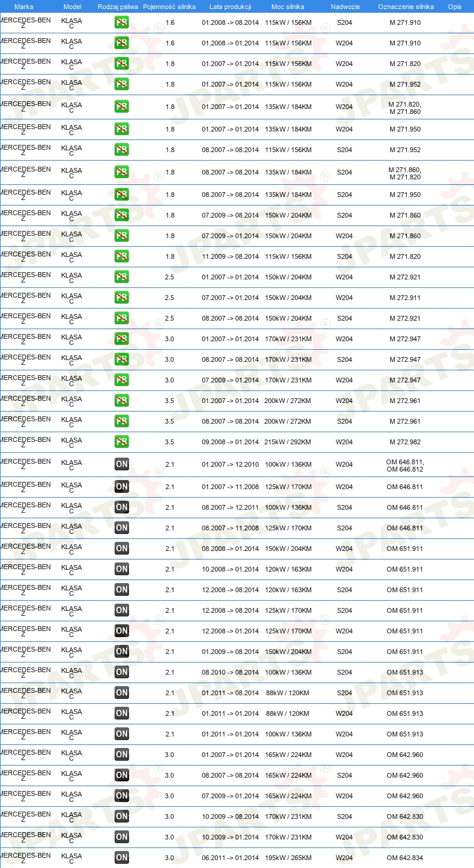474x868 pixels.
Task: Click ON icon in the 10.2008 -> 01.2014 row
Action: click(x=122, y=569)
